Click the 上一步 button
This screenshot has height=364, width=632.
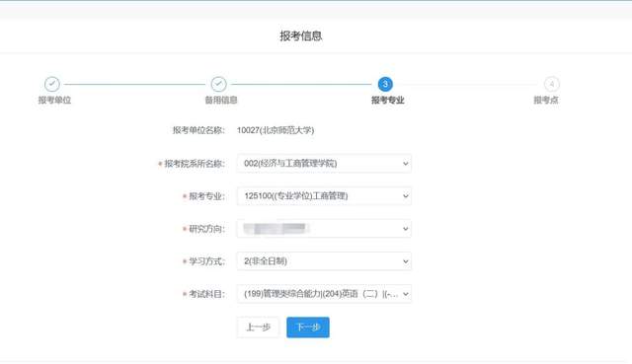pyautogui.click(x=258, y=328)
